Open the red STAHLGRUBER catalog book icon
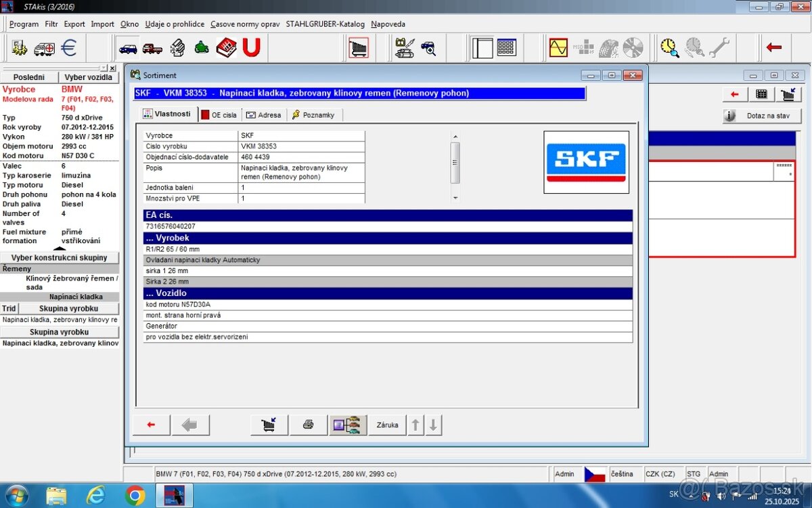The image size is (812, 508). pos(227,48)
